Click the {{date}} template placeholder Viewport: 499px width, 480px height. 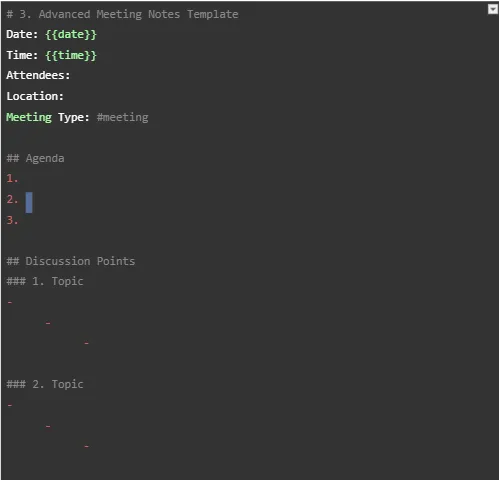click(71, 35)
